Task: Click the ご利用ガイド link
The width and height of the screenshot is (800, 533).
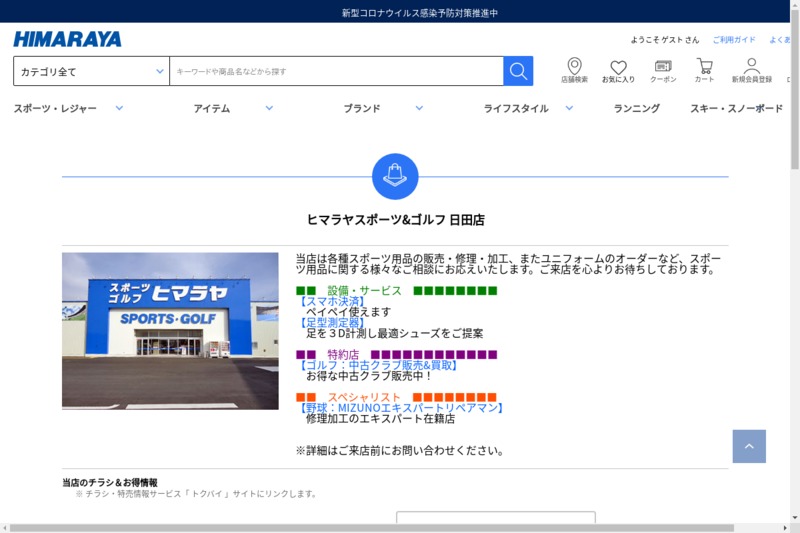Action: point(734,40)
